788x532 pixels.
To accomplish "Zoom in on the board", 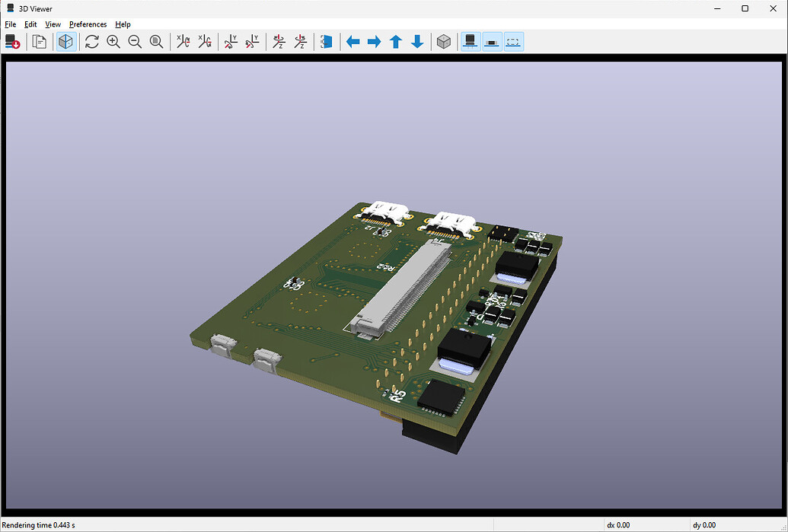I will (113, 42).
